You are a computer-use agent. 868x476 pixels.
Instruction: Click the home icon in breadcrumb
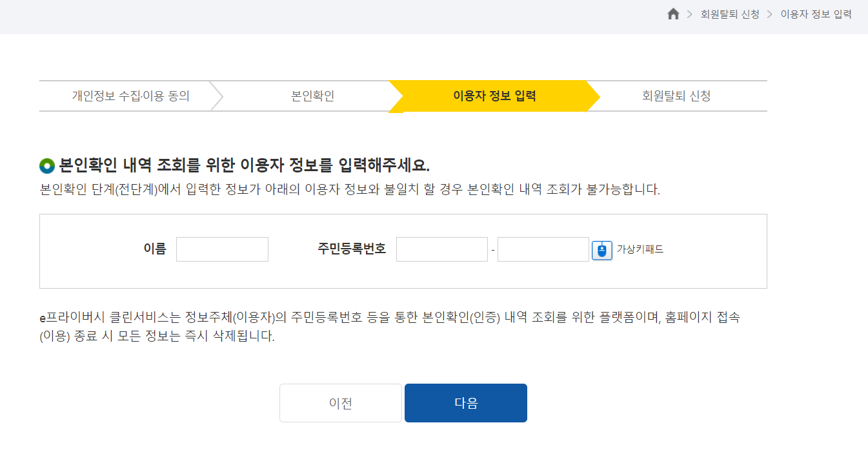[673, 14]
